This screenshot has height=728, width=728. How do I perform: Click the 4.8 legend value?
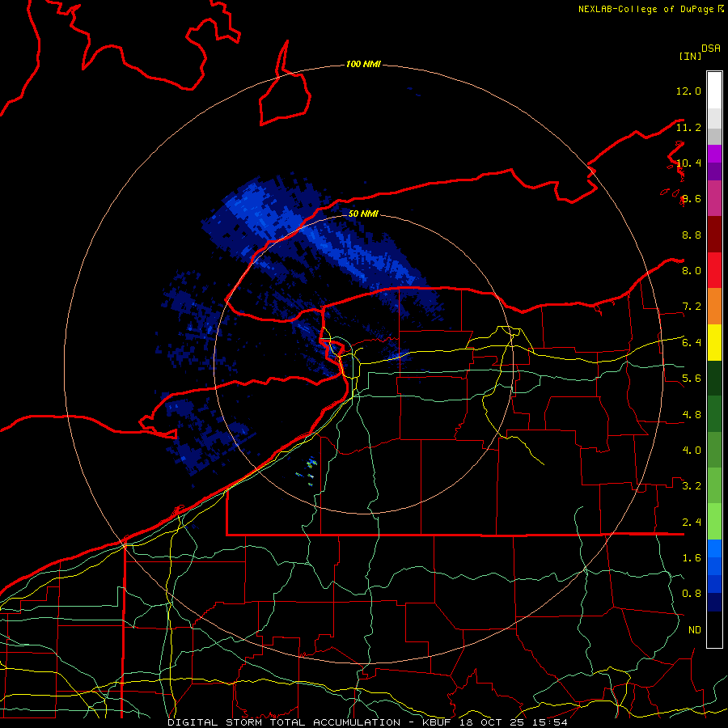pyautogui.click(x=692, y=414)
